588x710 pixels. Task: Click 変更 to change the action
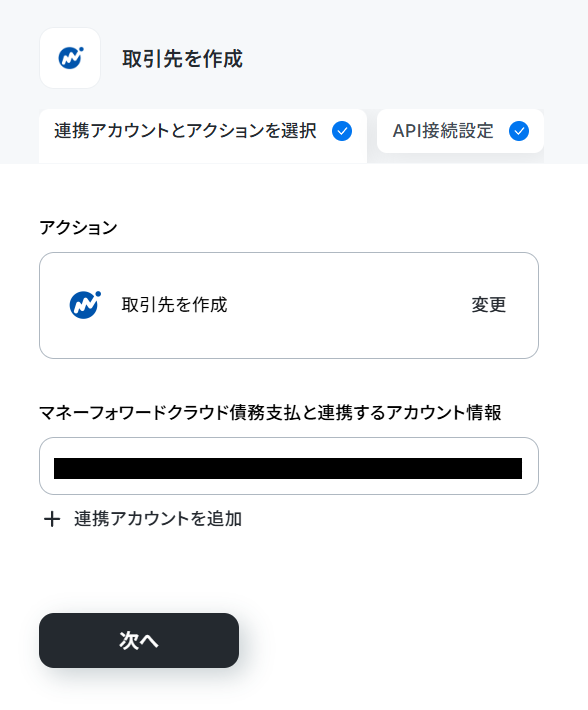(488, 305)
